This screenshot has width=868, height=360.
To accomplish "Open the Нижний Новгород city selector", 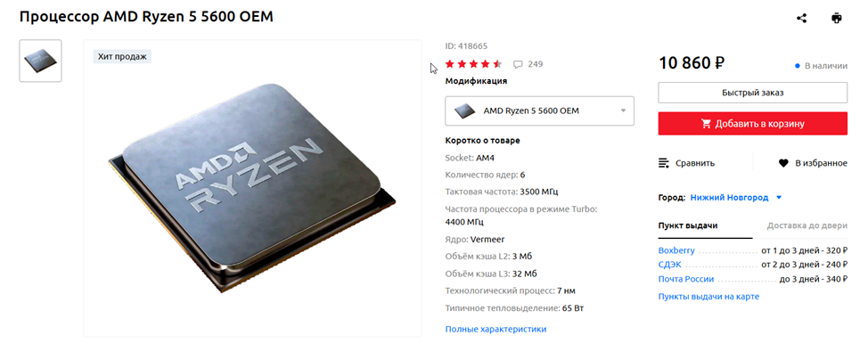I will [729, 197].
